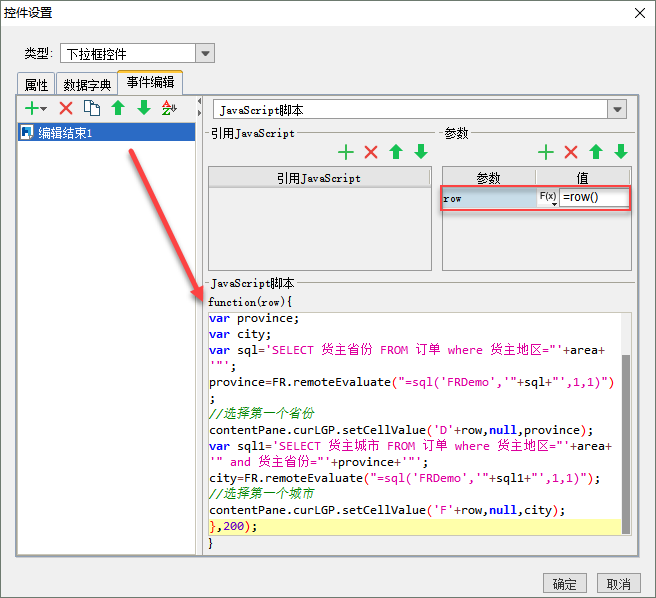
Task: Close the 控件设置 dialog
Action: [x=640, y=13]
